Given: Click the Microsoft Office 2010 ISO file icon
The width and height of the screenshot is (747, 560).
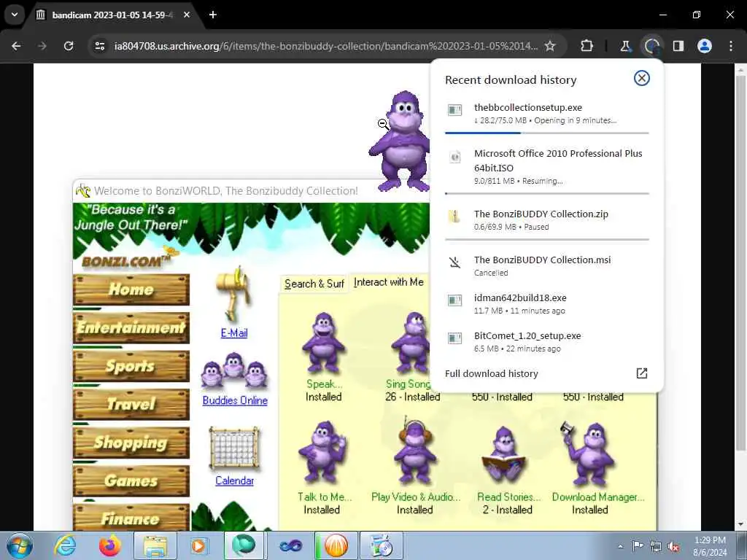Looking at the screenshot, I should click(x=455, y=157).
